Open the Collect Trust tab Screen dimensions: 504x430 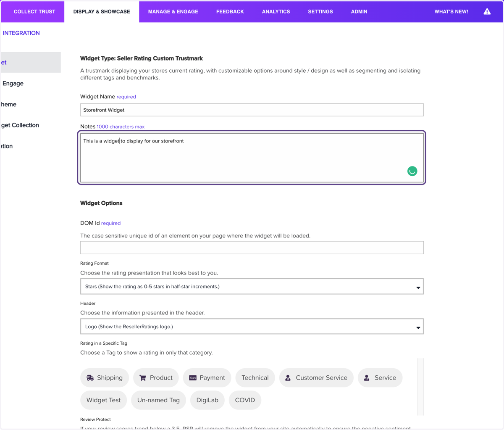click(34, 11)
